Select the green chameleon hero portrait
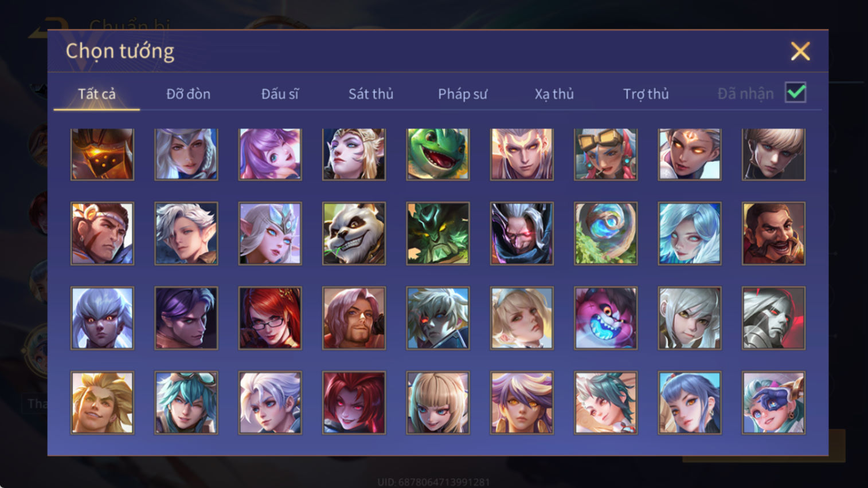This screenshot has width=868, height=488. tap(438, 154)
